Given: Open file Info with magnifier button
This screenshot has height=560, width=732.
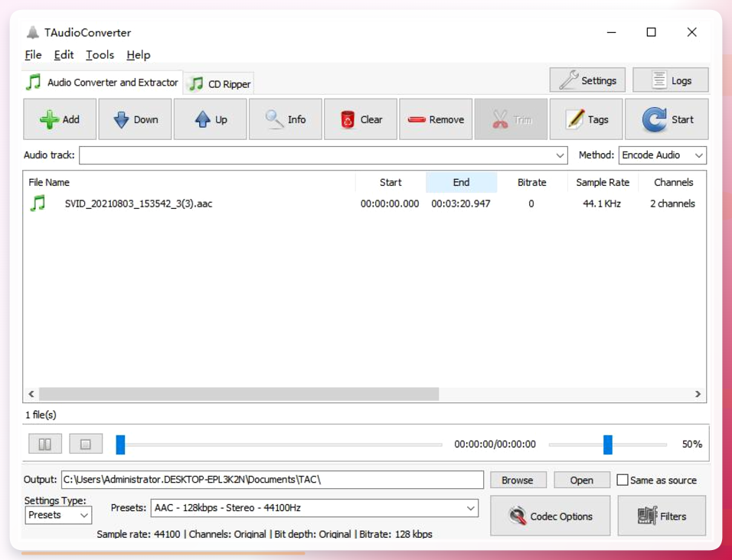Looking at the screenshot, I should 286,119.
